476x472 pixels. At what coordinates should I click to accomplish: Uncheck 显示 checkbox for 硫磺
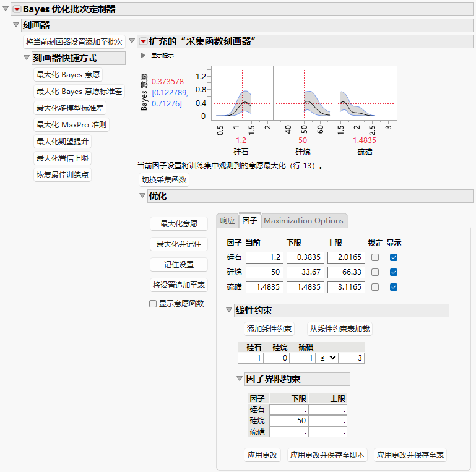coord(394,287)
